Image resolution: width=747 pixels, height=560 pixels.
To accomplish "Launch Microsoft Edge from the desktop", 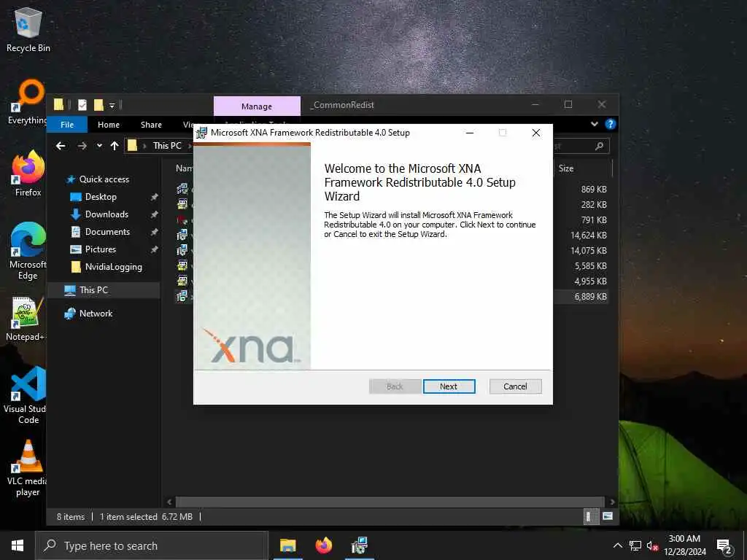I will 28,251.
